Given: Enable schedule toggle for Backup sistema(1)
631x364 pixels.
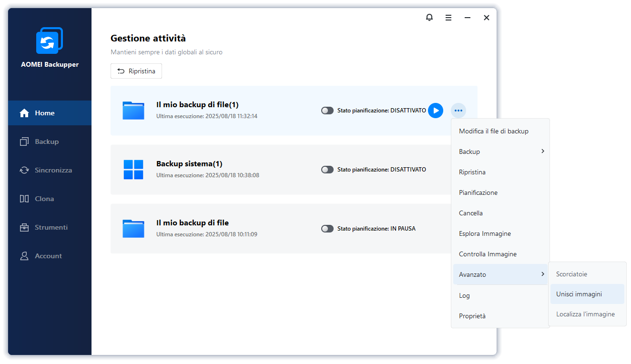Looking at the screenshot, I should point(327,170).
